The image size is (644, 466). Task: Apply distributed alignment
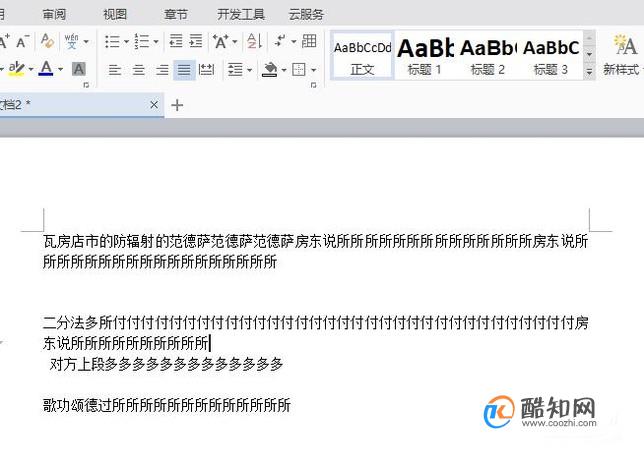click(206, 70)
